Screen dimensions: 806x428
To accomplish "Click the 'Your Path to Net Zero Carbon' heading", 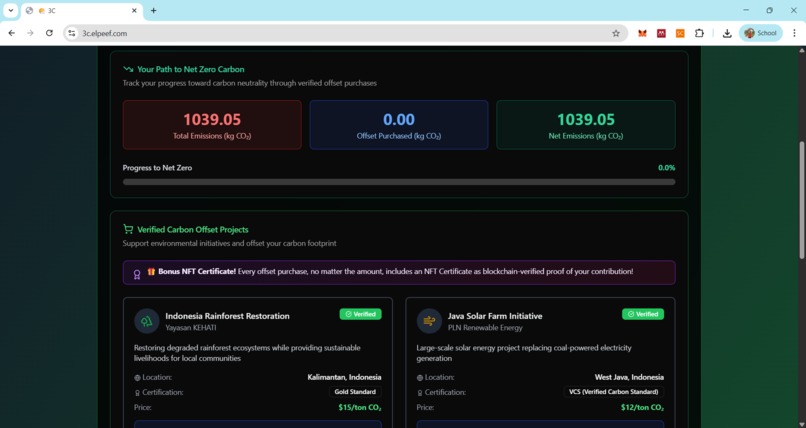I will (191, 69).
